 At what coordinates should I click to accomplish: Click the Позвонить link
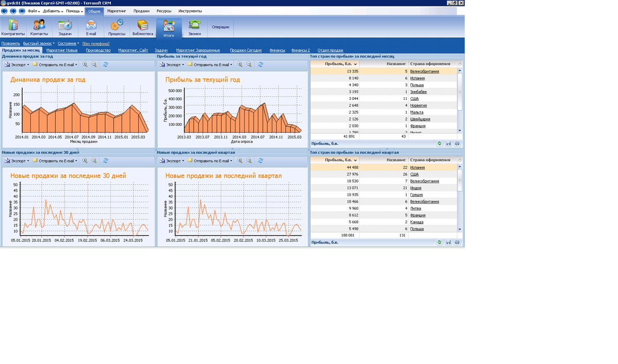click(x=11, y=44)
